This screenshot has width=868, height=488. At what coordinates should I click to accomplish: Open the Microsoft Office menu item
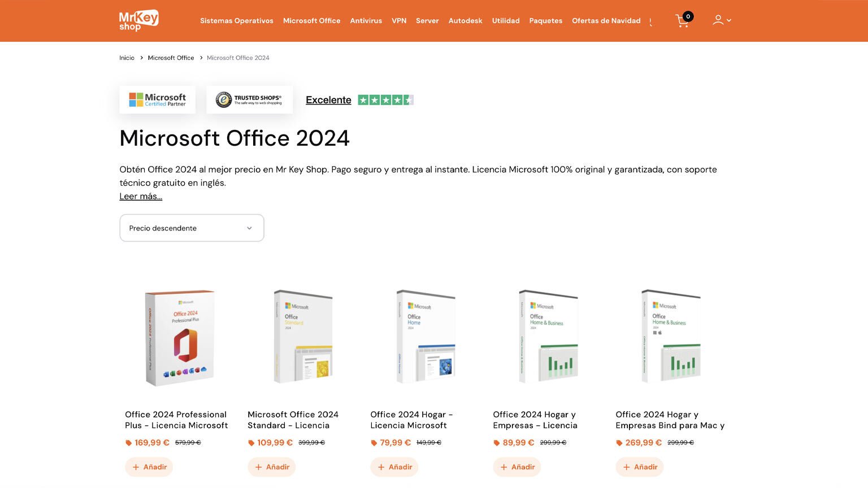(x=311, y=21)
